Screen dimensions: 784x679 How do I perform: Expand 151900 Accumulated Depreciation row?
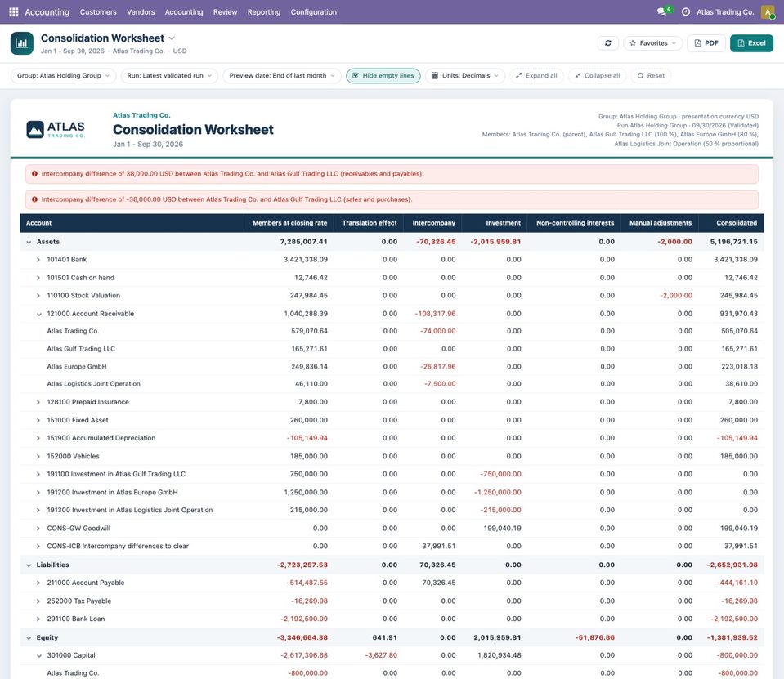[x=38, y=438]
